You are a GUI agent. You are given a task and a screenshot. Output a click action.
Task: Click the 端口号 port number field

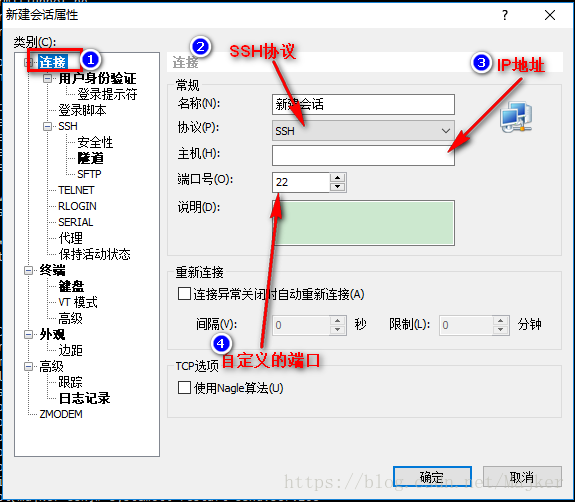pyautogui.click(x=301, y=182)
